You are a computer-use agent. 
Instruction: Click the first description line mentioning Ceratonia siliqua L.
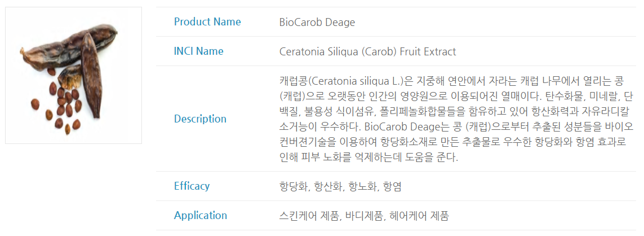click(455, 80)
